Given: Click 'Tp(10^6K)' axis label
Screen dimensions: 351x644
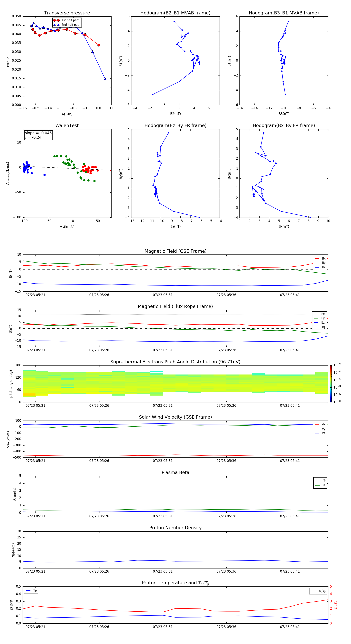Looking at the screenshot, I should 11,605.
